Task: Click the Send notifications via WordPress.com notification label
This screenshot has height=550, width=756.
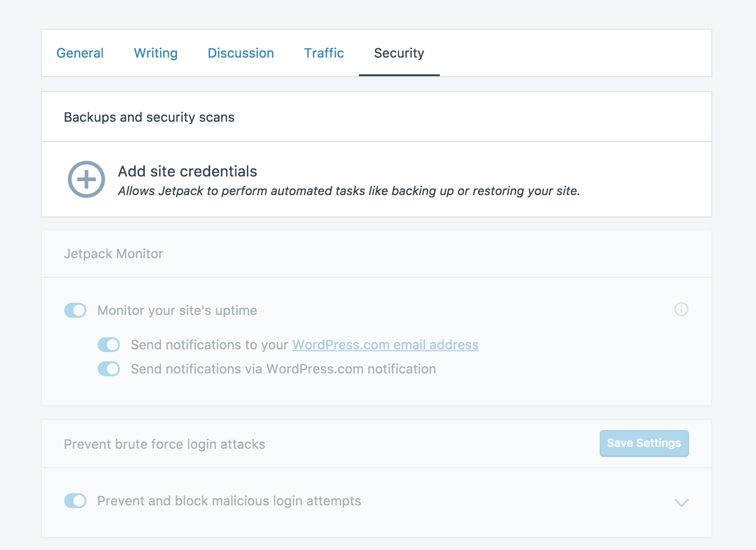Action: 284,369
